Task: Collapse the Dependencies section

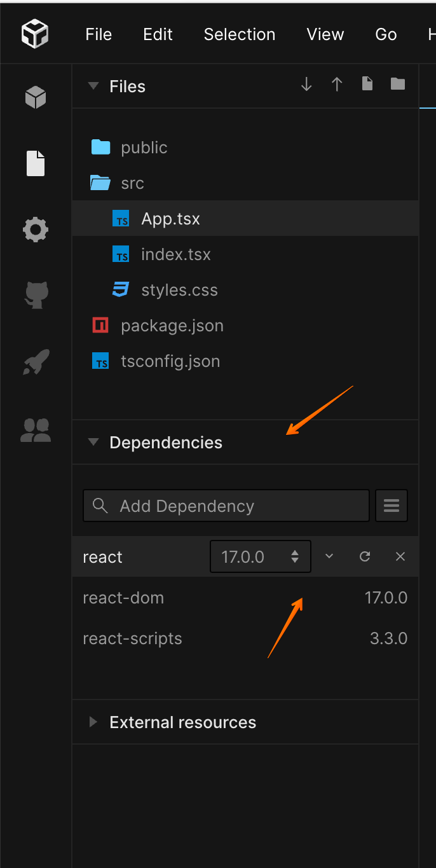Action: pyautogui.click(x=93, y=442)
